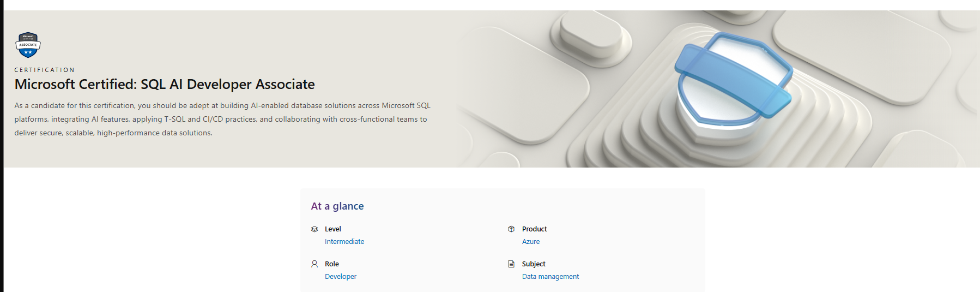Click the shield hero banner image
The height and width of the screenshot is (292, 980).
point(717,89)
